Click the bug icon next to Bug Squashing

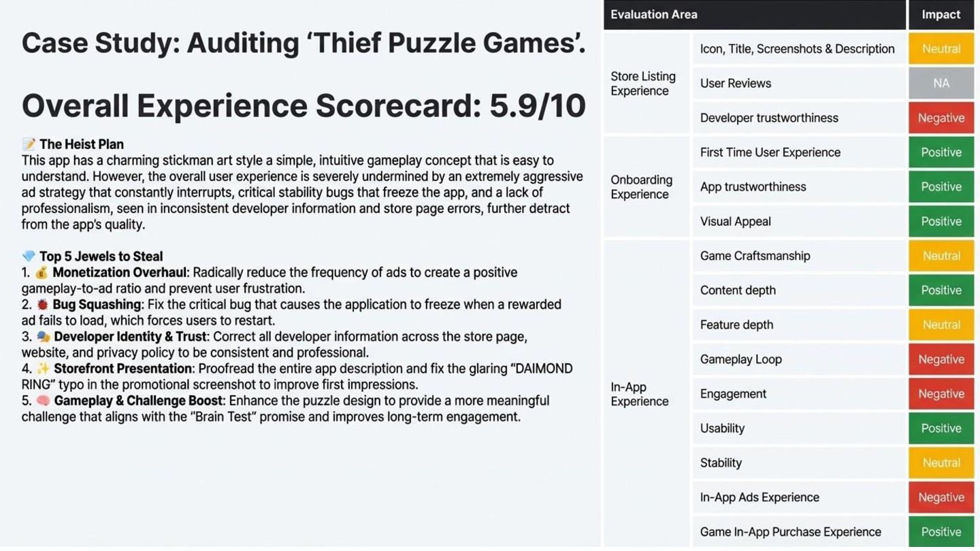[42, 305]
